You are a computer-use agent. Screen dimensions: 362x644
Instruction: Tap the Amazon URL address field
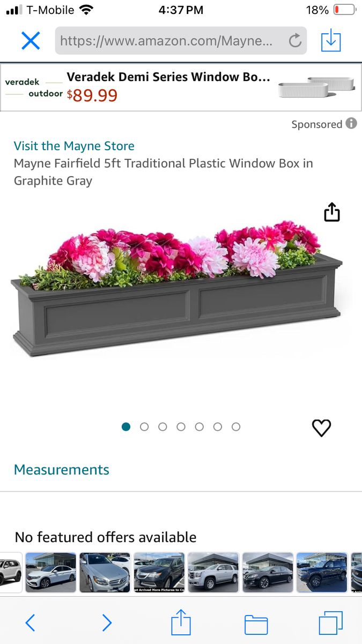(x=166, y=41)
